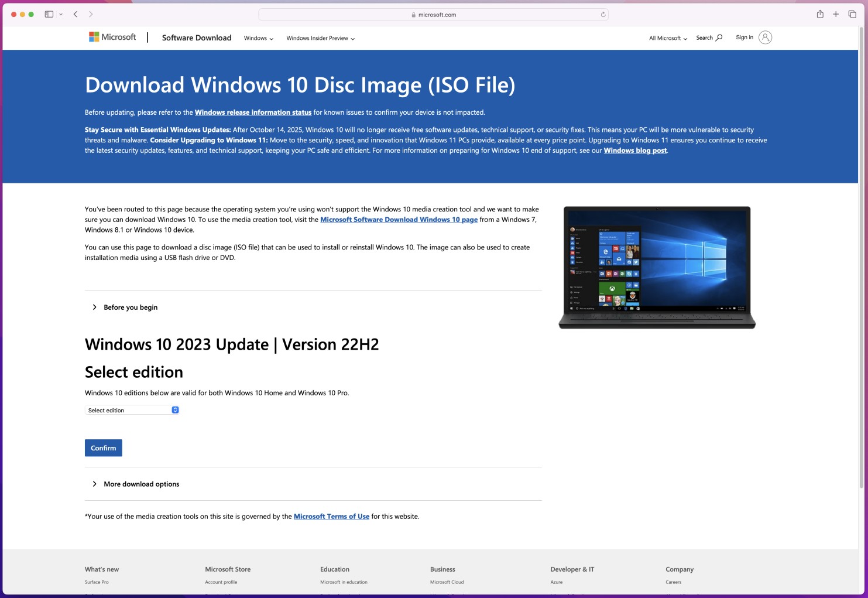Open Microsoft Cloud footer link
Image resolution: width=868 pixels, height=598 pixels.
447,582
